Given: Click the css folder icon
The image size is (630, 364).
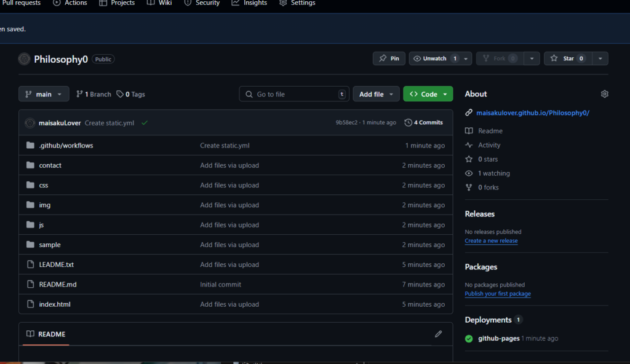Looking at the screenshot, I should click(30, 185).
